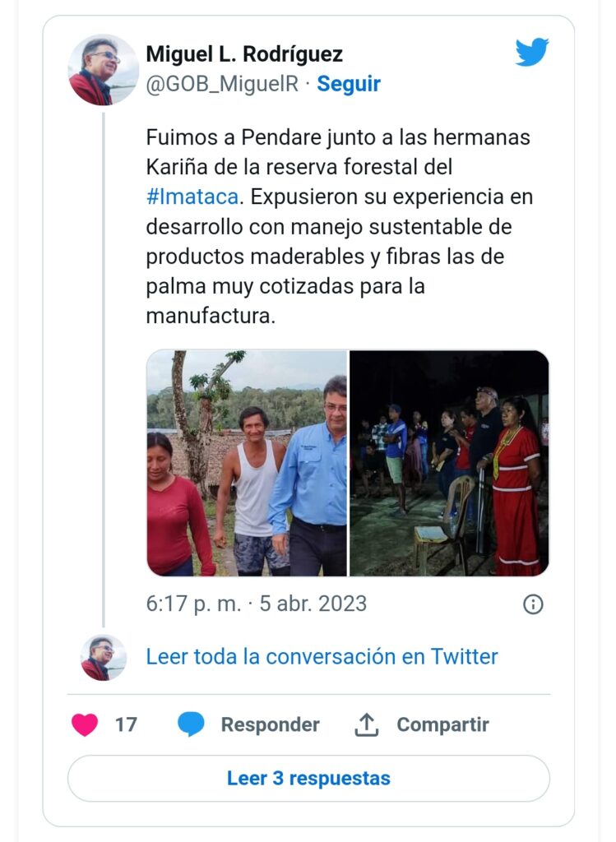This screenshot has width=616, height=842.
Task: Click the share upload arrow icon
Action: 366,724
